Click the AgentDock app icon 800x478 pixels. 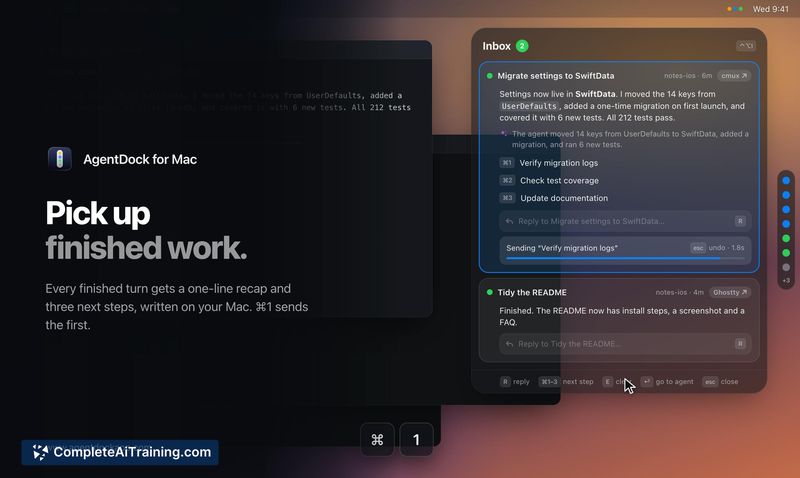(60, 159)
